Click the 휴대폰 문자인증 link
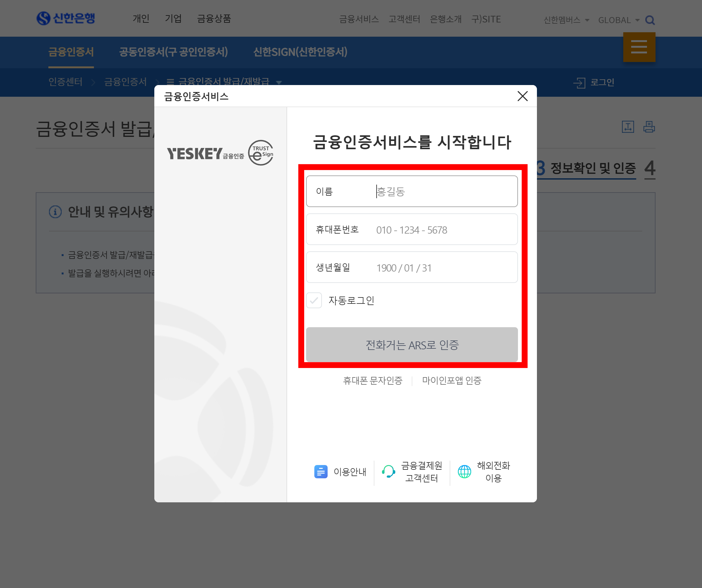The width and height of the screenshot is (702, 588). tap(373, 380)
